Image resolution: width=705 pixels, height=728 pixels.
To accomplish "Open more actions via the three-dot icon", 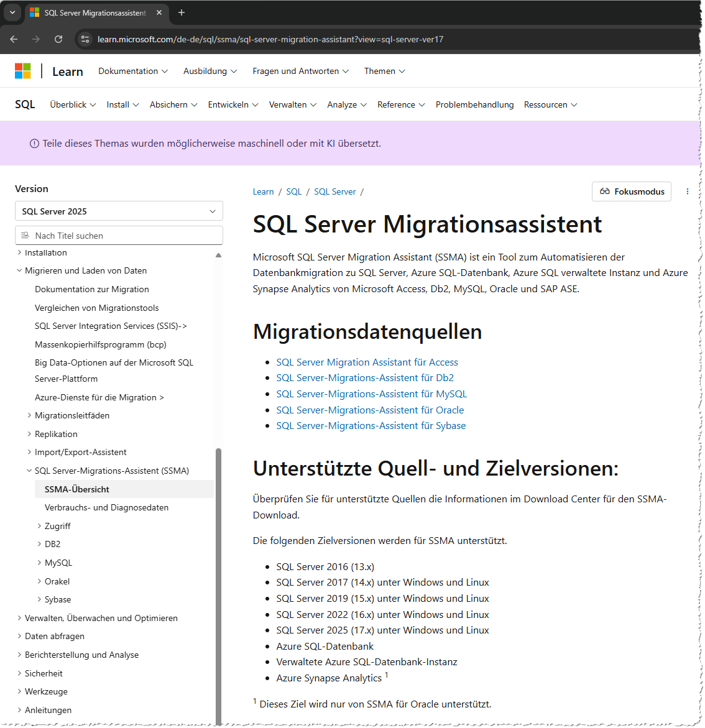I will pyautogui.click(x=687, y=191).
